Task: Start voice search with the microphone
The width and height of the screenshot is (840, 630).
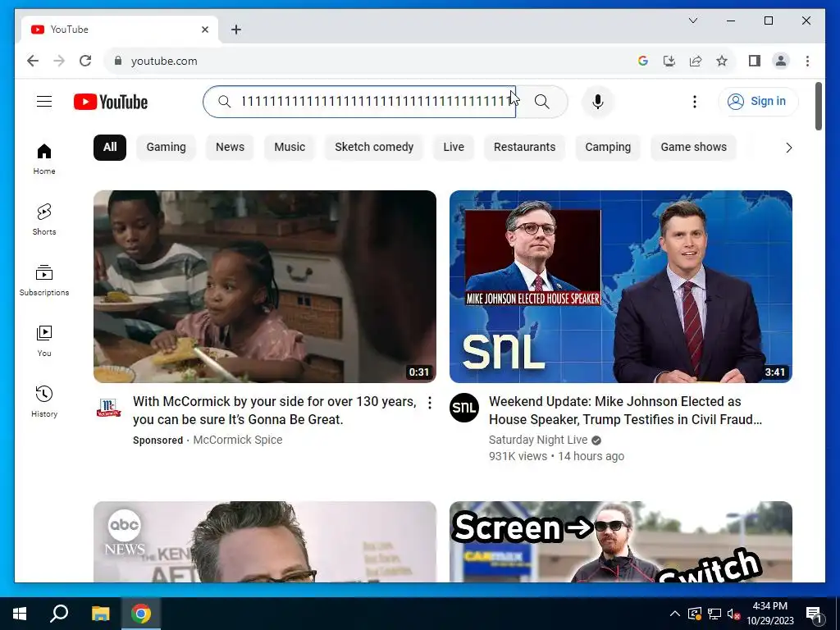Action: (x=598, y=101)
